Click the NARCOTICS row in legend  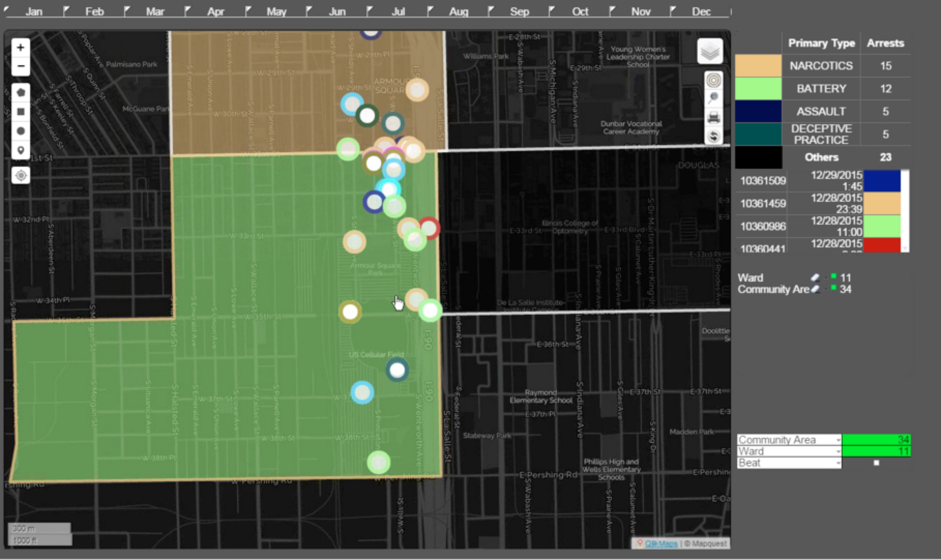click(821, 66)
